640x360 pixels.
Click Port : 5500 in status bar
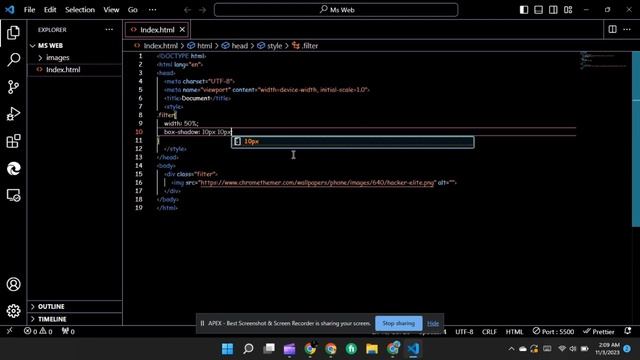(x=553, y=331)
